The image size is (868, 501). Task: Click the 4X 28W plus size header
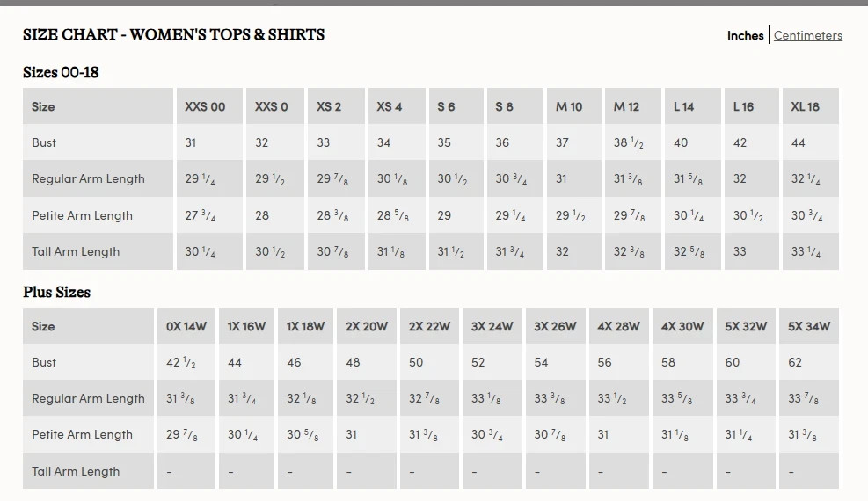618,326
